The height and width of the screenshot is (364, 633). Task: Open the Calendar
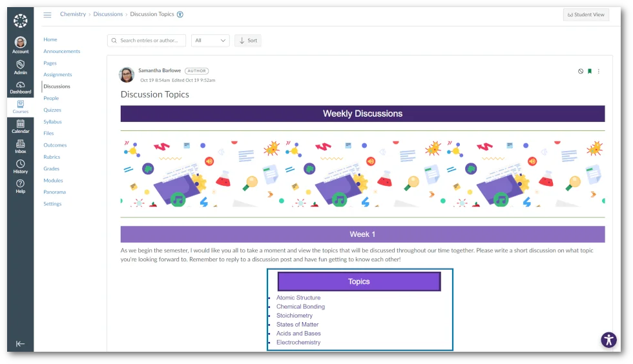click(20, 126)
